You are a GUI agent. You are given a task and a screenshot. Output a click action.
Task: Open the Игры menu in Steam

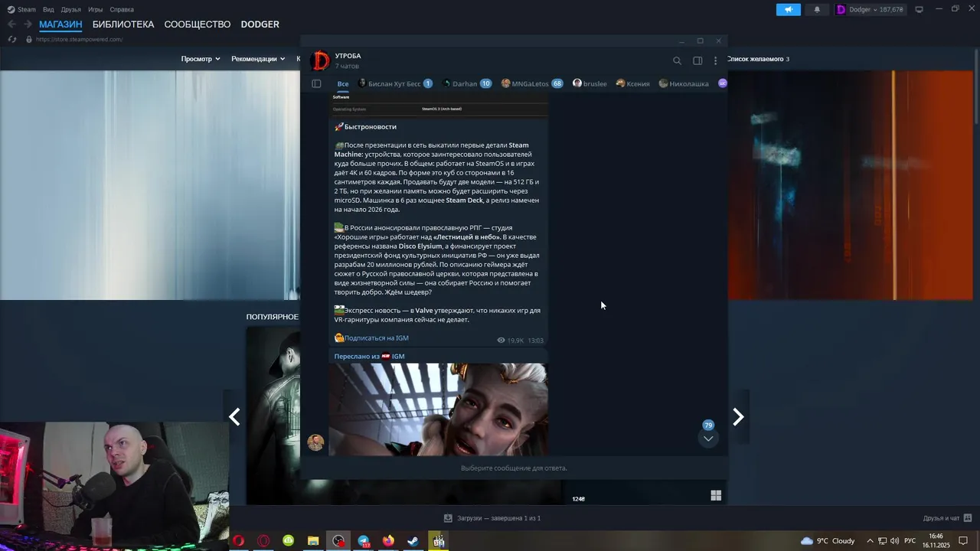click(96, 9)
